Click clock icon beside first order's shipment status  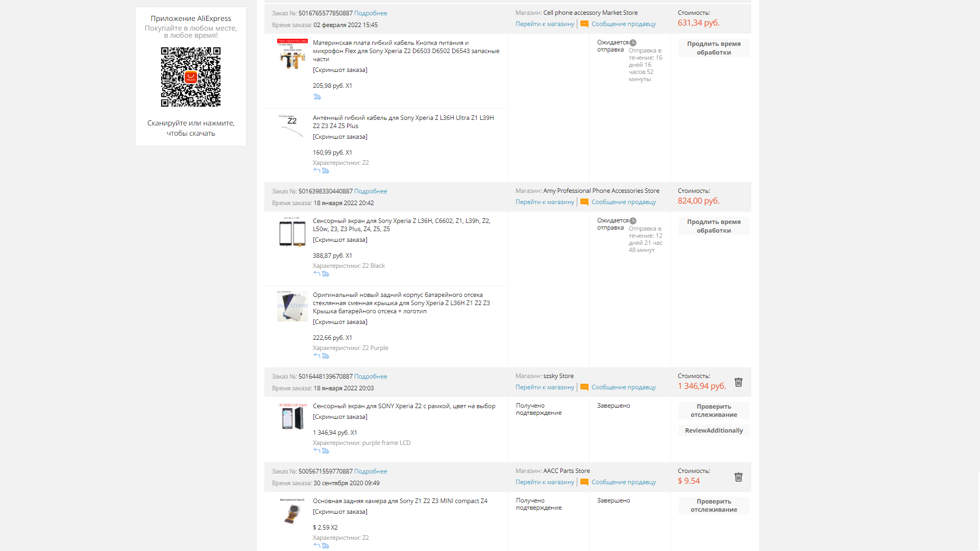coord(633,43)
